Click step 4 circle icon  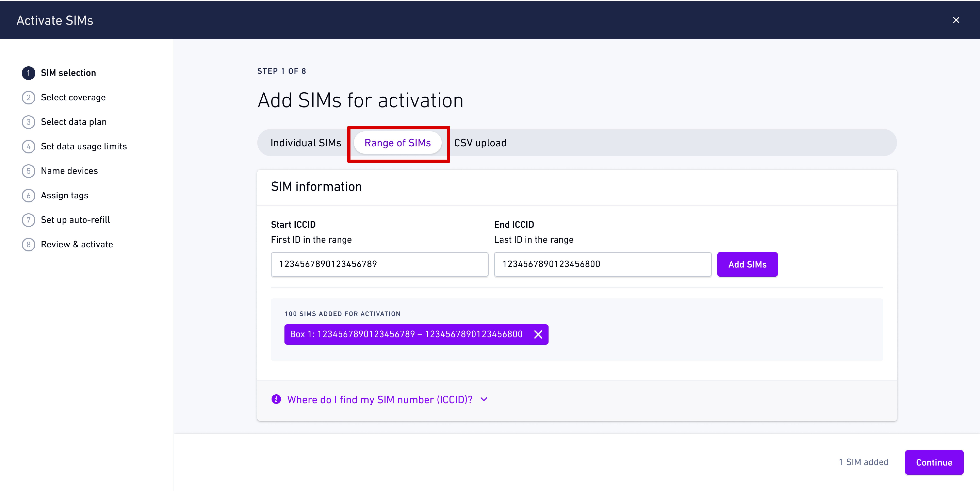tap(29, 146)
